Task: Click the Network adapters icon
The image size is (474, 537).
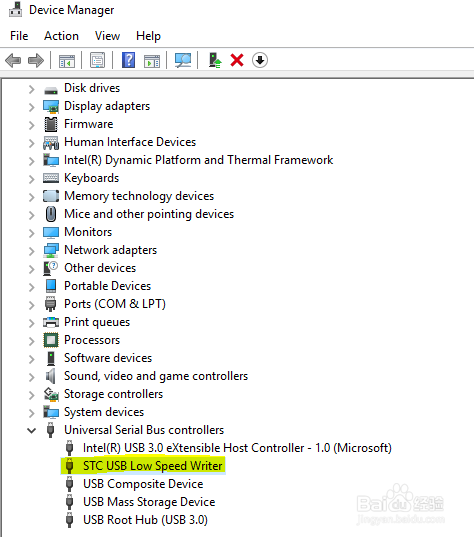Action: point(51,251)
